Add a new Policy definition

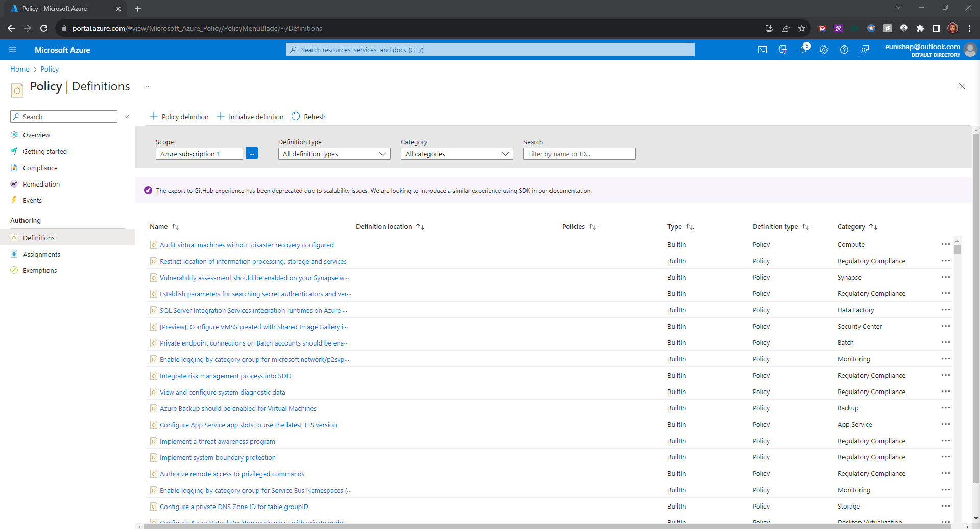(x=179, y=117)
